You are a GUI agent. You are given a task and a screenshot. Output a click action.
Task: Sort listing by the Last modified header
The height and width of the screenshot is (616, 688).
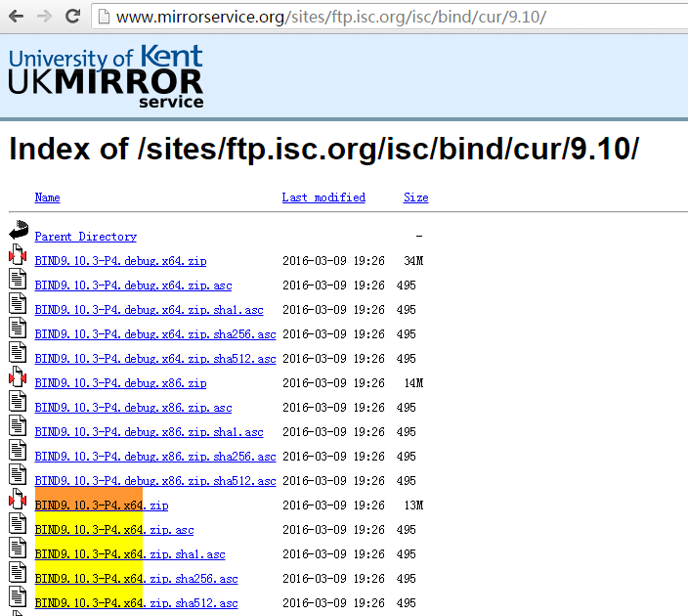(x=323, y=198)
